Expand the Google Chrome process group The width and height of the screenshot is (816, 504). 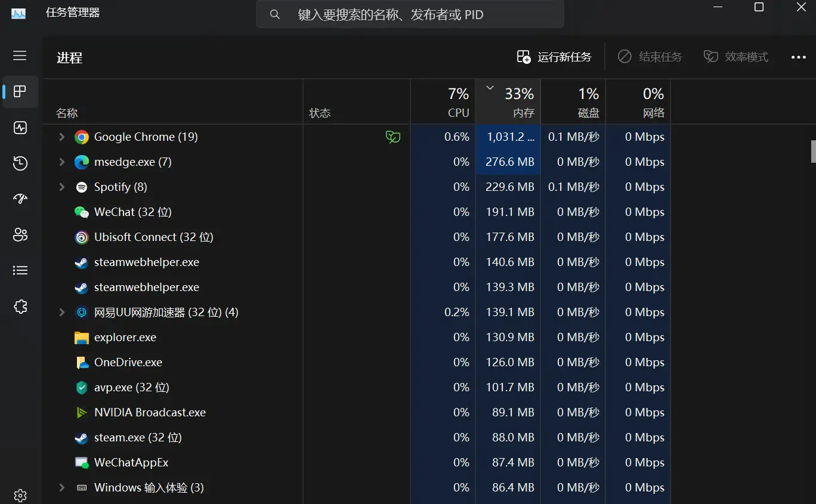(61, 137)
